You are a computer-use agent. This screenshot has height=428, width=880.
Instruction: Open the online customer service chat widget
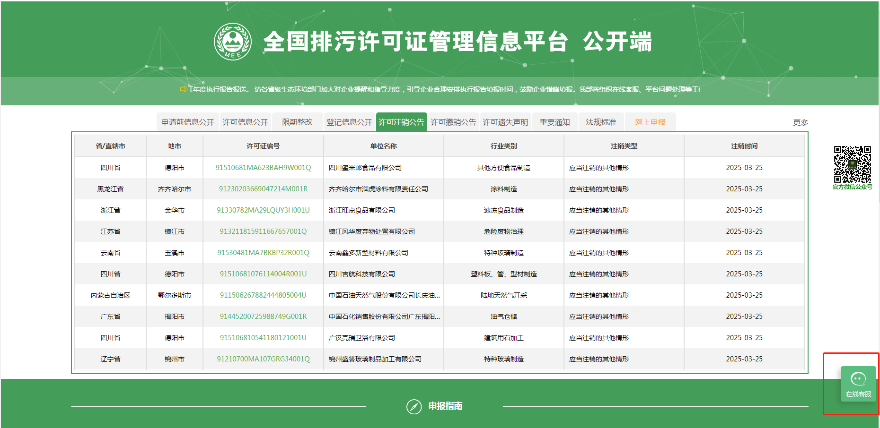pos(858,384)
